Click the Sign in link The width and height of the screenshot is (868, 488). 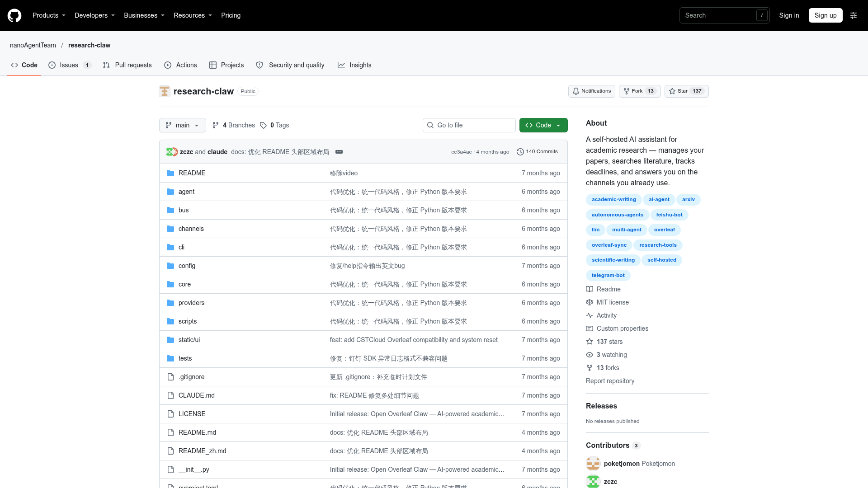(x=789, y=15)
